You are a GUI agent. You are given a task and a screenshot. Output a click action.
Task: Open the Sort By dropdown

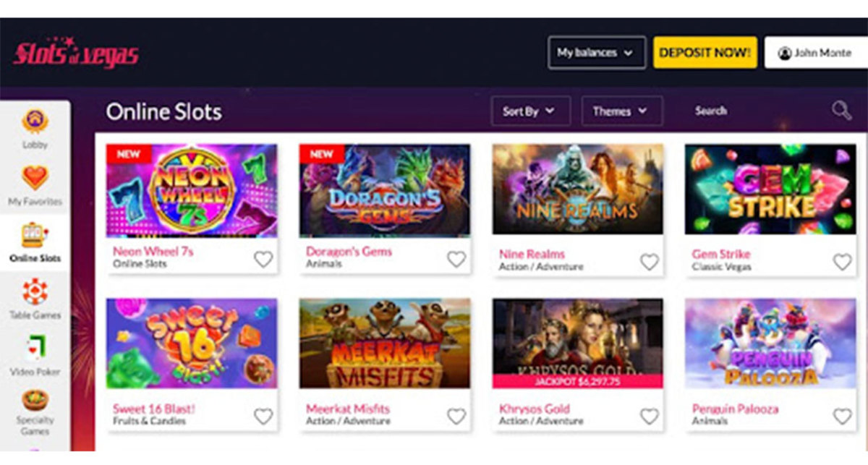point(531,111)
